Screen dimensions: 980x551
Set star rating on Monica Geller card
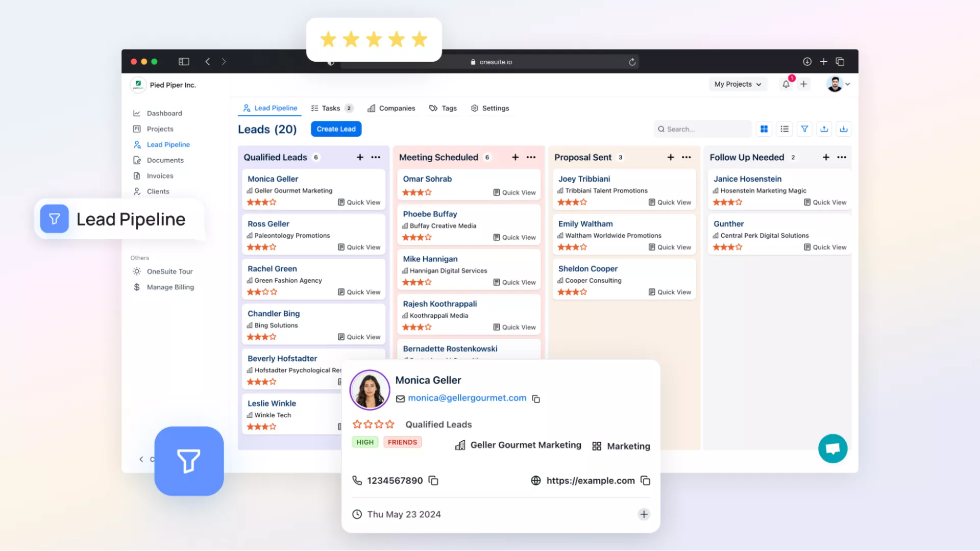coord(261,203)
